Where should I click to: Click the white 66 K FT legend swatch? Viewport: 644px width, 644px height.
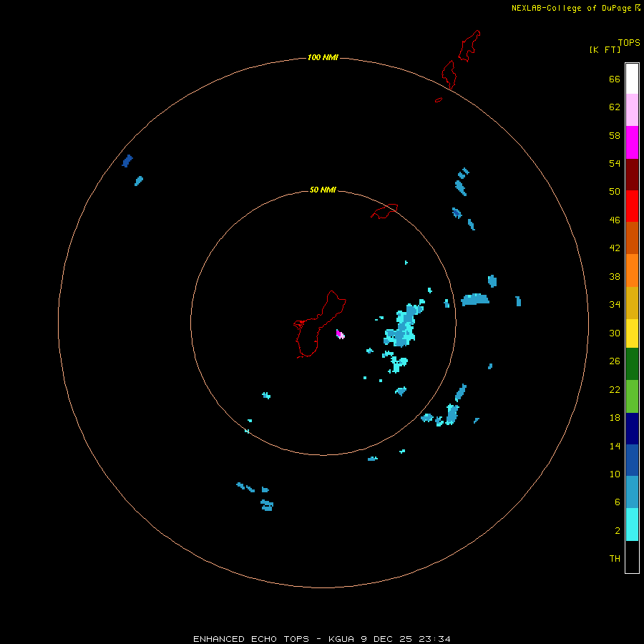point(632,79)
